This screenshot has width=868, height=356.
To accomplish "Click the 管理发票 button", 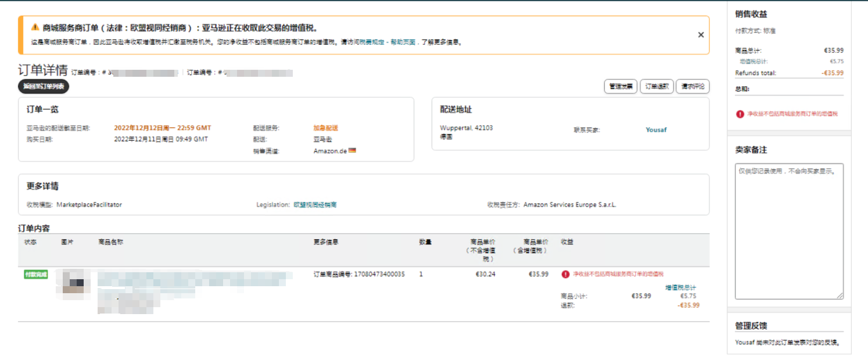I will pyautogui.click(x=621, y=87).
